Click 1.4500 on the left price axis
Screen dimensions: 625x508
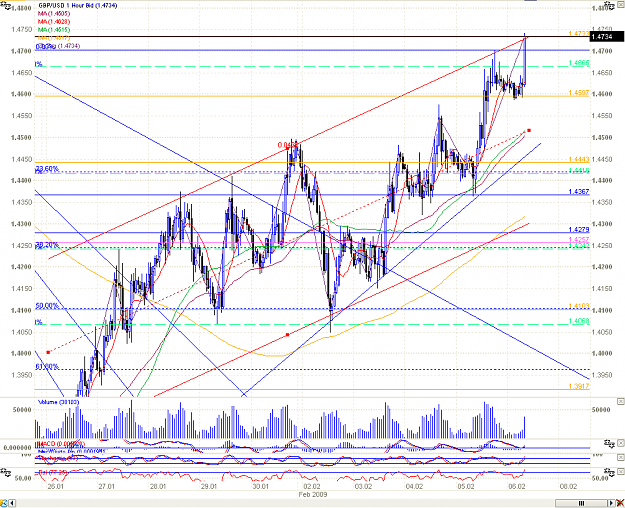[x=21, y=138]
